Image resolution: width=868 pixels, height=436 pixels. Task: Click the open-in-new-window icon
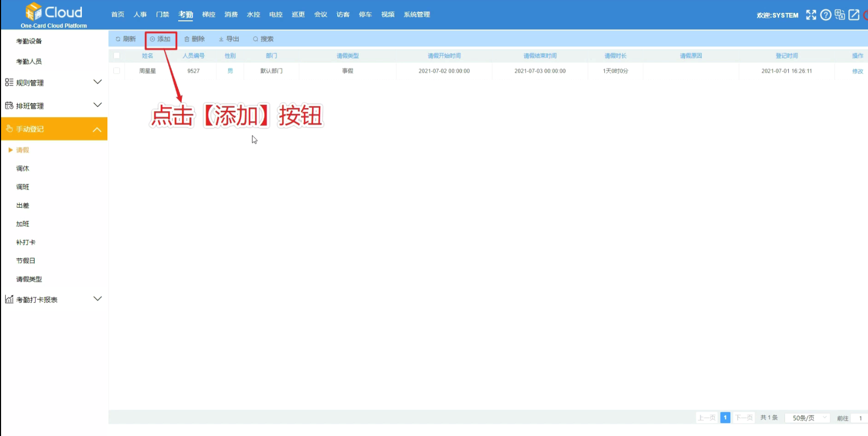854,15
